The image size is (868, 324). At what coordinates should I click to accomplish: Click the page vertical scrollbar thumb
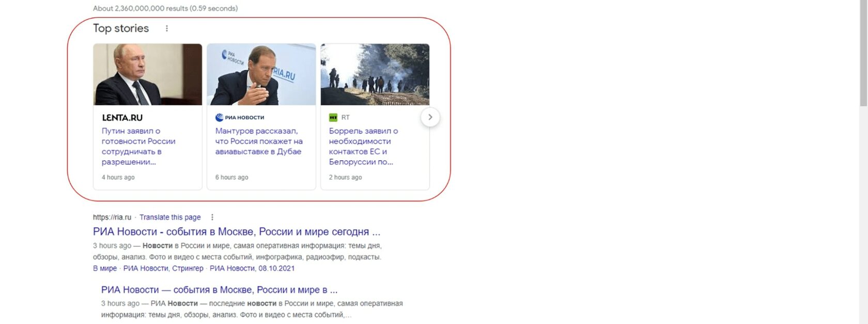863,53
